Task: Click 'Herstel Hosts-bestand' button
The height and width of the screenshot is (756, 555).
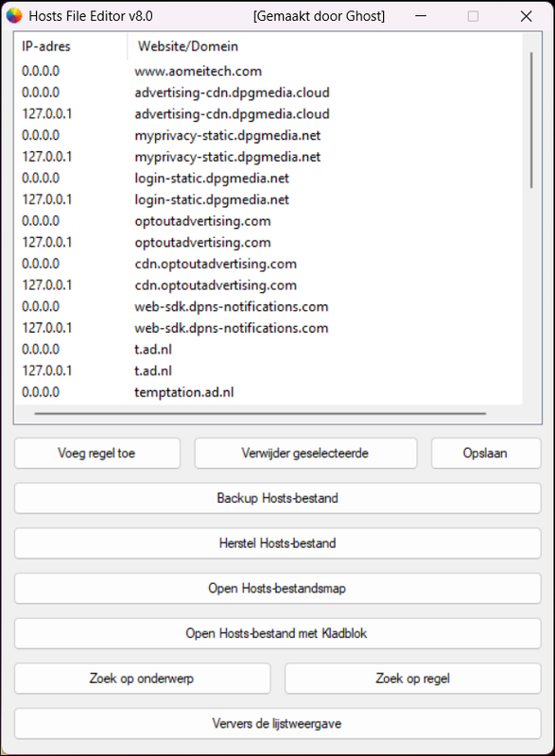Action: [x=277, y=543]
